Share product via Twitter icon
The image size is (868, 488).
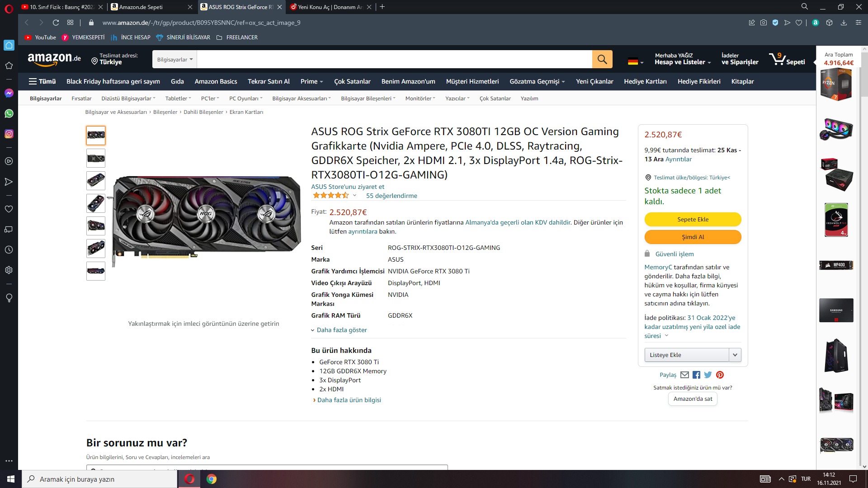[708, 375]
